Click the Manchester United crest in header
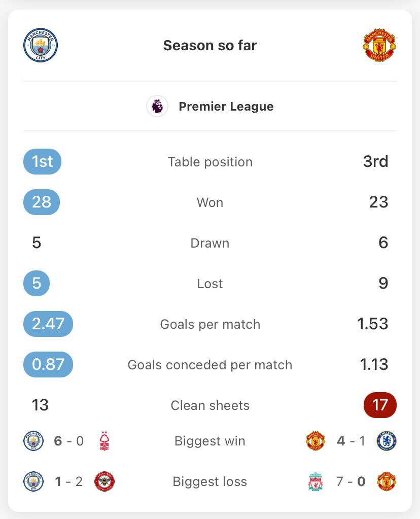420x519 pixels. tap(379, 45)
